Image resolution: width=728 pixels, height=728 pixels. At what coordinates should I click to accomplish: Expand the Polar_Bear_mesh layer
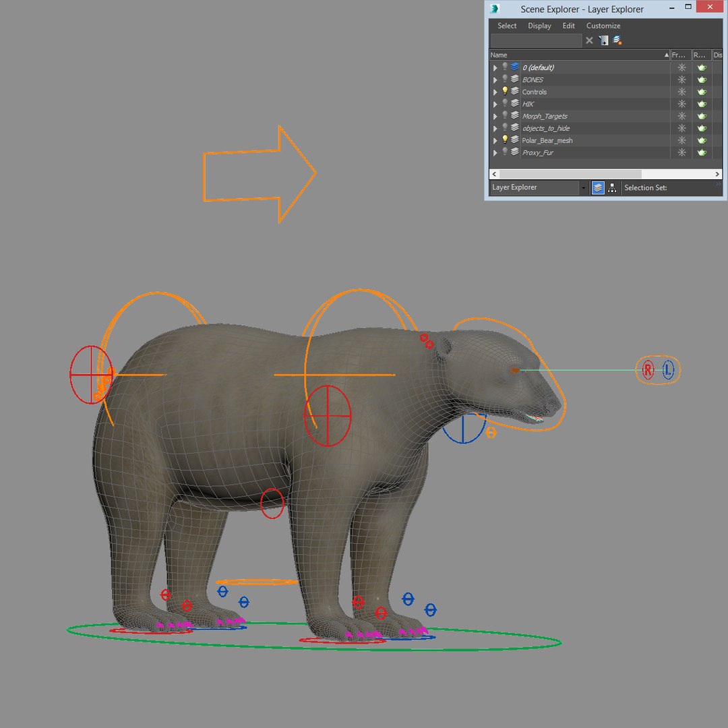(495, 140)
